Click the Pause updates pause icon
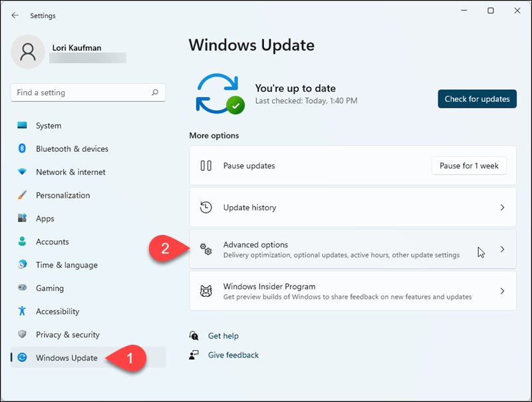Image resolution: width=532 pixels, height=402 pixels. pyautogui.click(x=206, y=166)
